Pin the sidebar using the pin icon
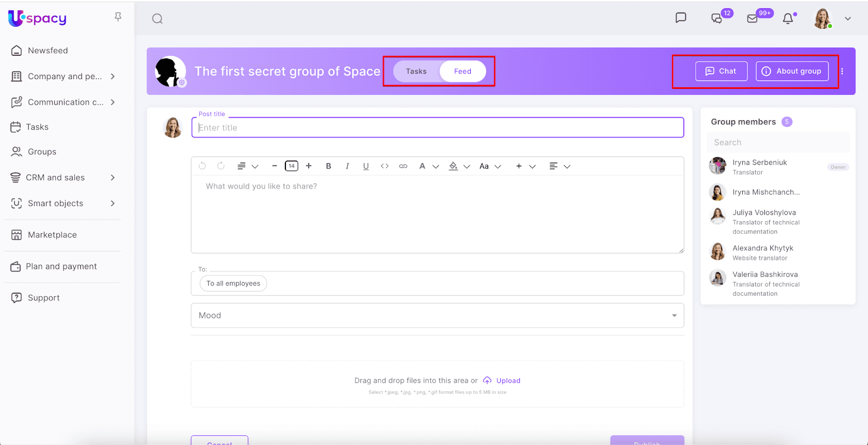 (x=118, y=17)
